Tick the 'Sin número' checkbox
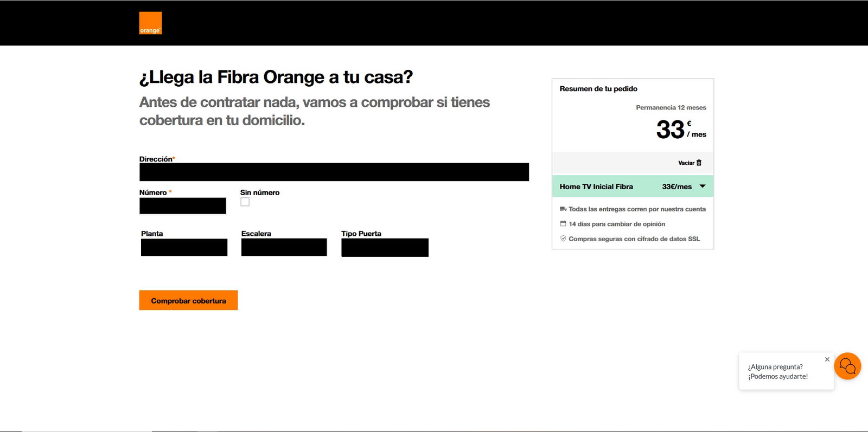868x432 pixels. coord(245,202)
